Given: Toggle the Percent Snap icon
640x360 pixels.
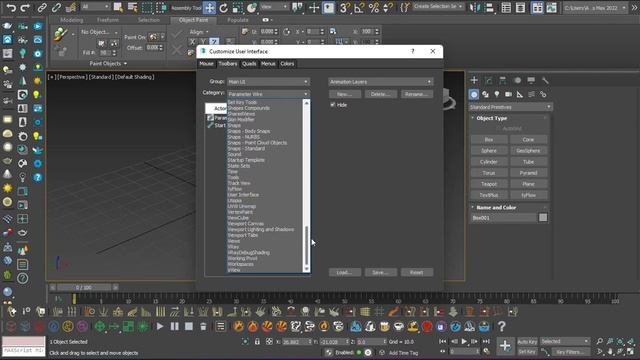Looking at the screenshot, I should click(373, 7).
